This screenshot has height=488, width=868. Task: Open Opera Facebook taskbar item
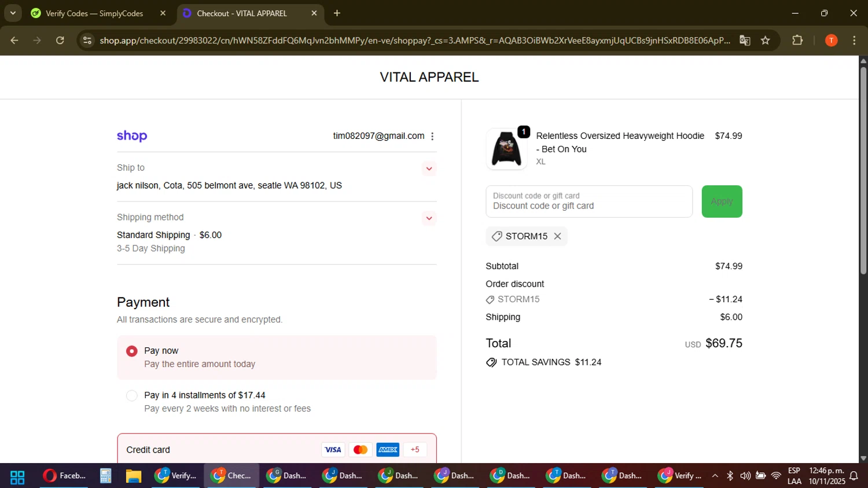64,476
